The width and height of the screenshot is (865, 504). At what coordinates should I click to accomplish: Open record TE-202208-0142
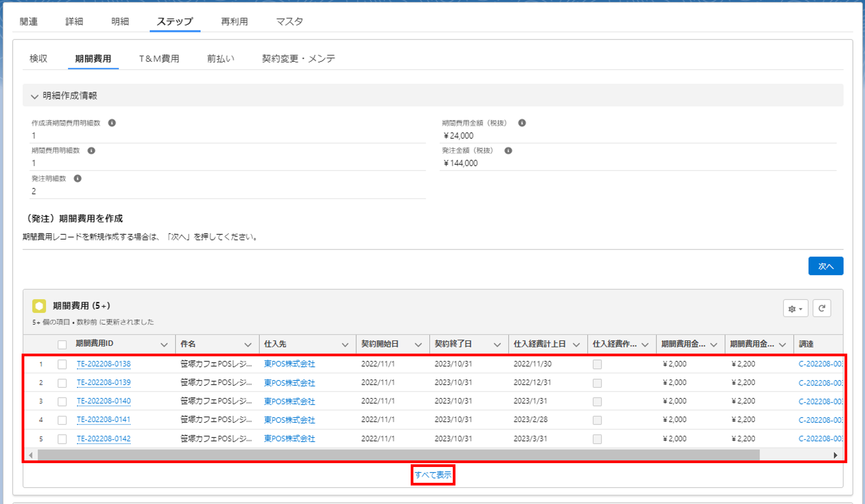click(x=103, y=438)
